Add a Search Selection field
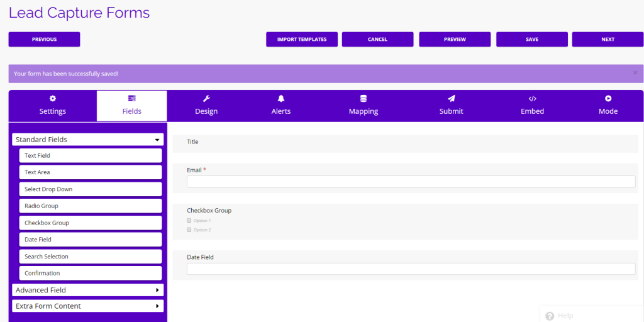 click(91, 257)
